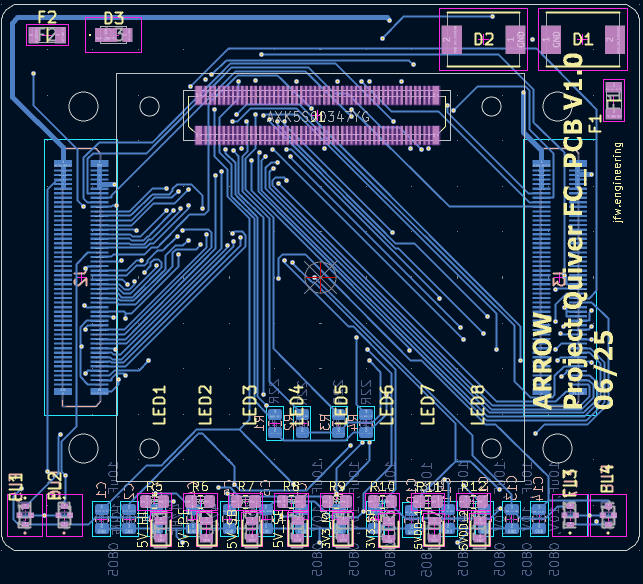Click the Project Quiver FC_PCB V1.0 text

(573, 232)
